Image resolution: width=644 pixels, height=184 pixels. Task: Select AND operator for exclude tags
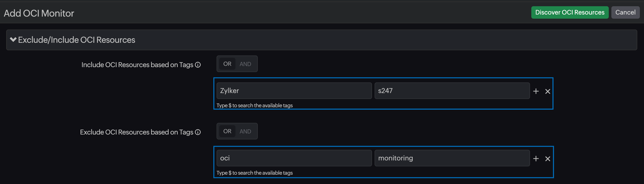(245, 131)
